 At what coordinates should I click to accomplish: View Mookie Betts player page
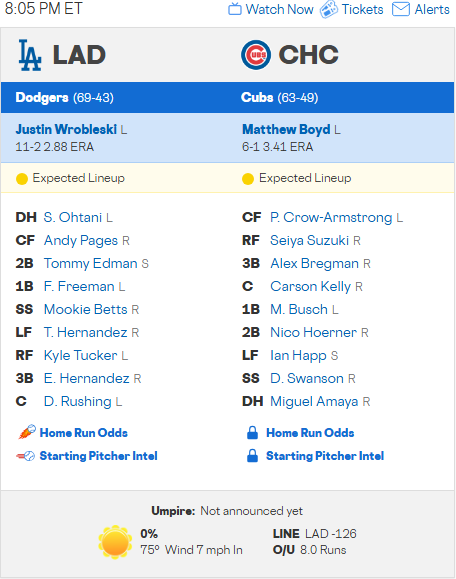[x=85, y=309]
